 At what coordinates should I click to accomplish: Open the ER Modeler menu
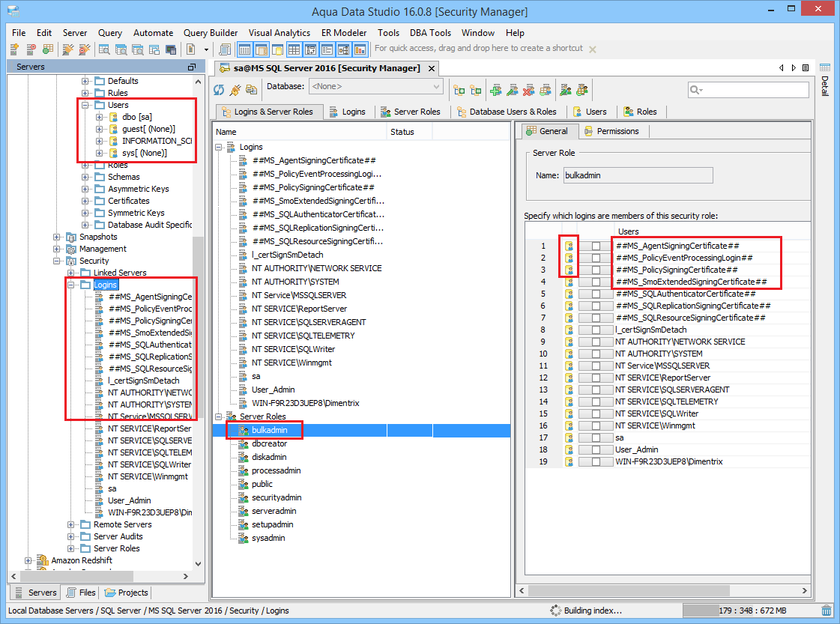[x=344, y=33]
